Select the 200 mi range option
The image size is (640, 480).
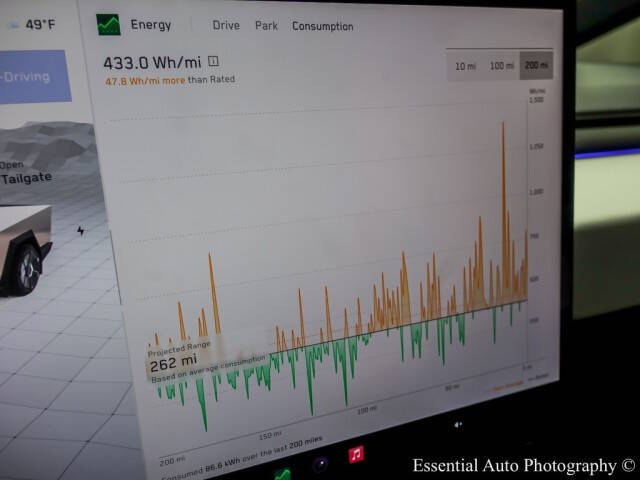[535, 66]
